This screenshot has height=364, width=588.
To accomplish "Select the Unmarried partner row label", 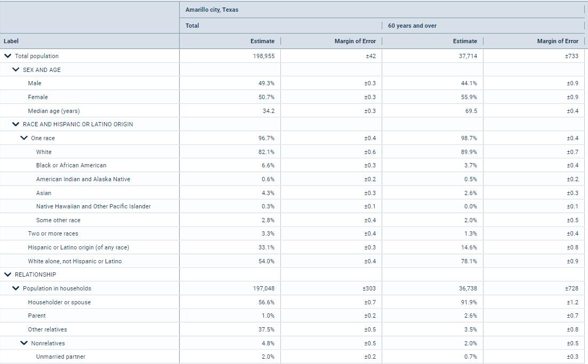I will (61, 357).
